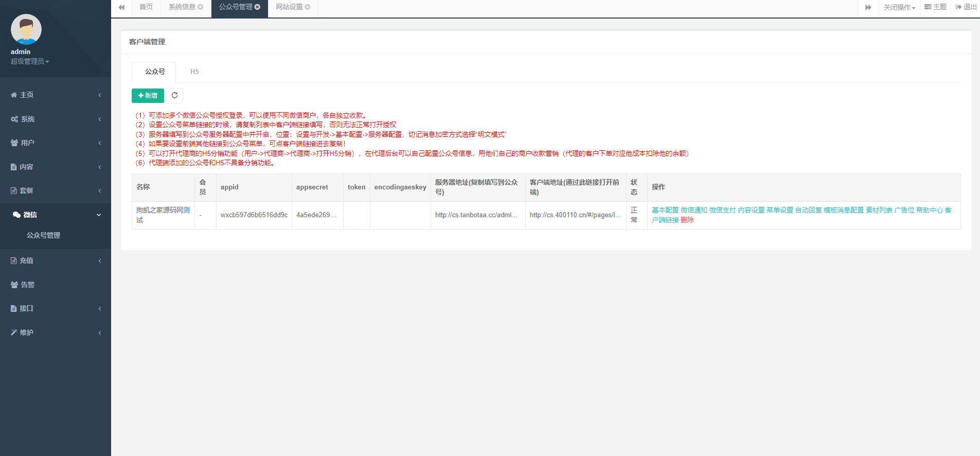Click the red 删除 link
This screenshot has height=456, width=980.
[x=687, y=220]
